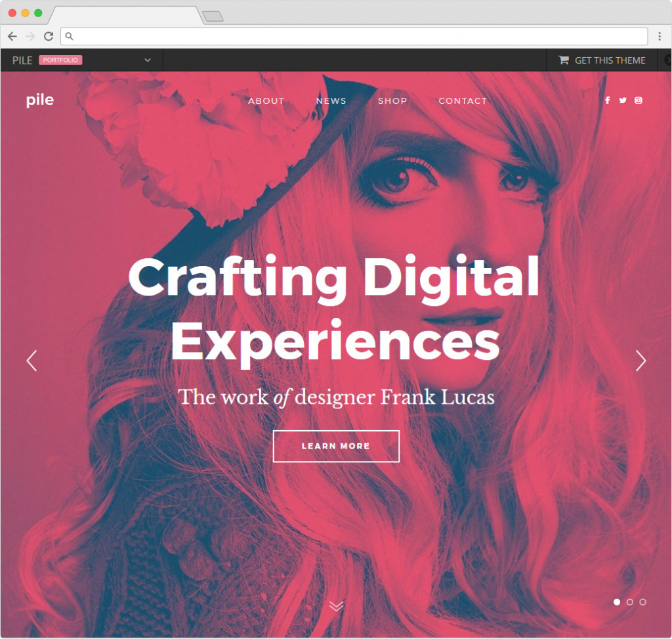Viewport: 672px width, 639px height.
Task: Click the Facebook icon in header
Action: pos(607,100)
